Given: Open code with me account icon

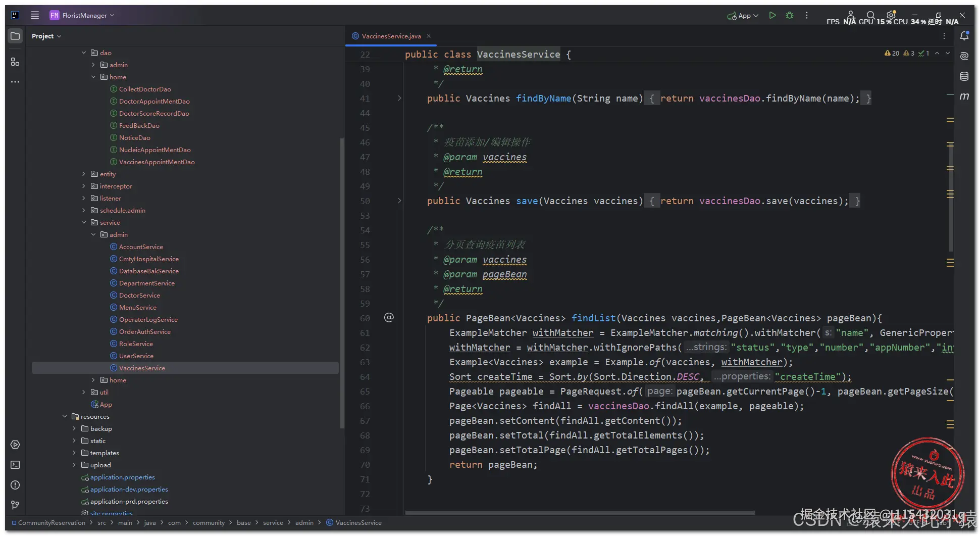Looking at the screenshot, I should [x=851, y=15].
